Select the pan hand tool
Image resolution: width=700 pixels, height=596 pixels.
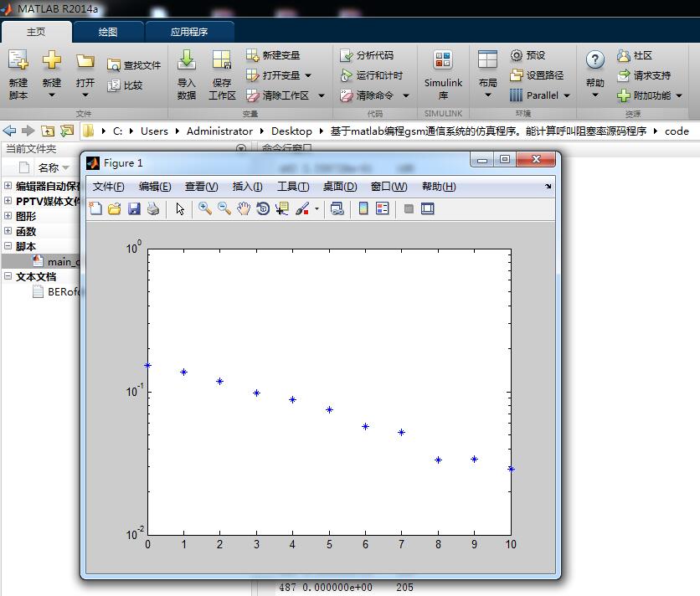point(244,208)
